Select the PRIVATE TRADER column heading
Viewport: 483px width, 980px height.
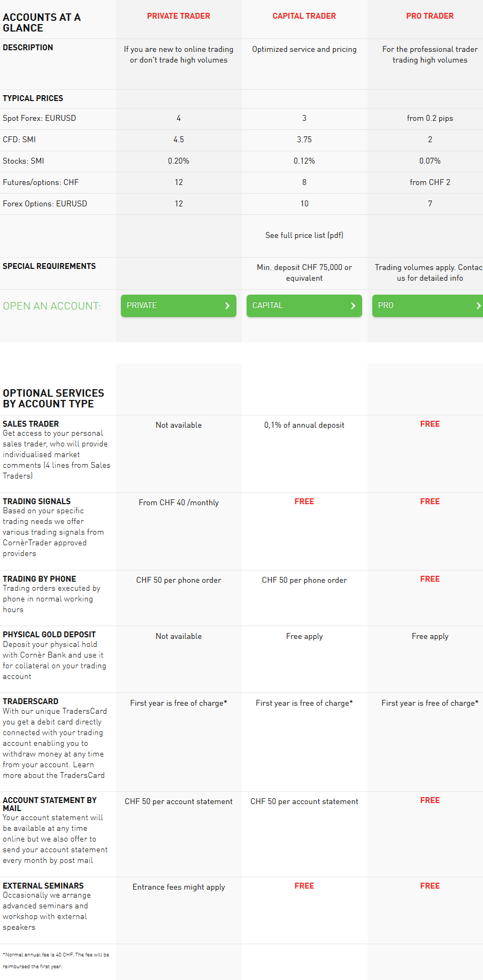179,16
